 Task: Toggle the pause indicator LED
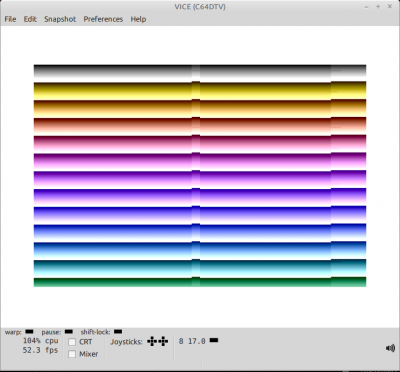[68, 332]
